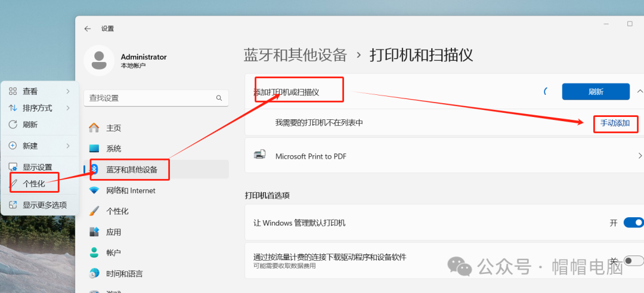Click the 应用 apps icon
This screenshot has width=644, height=293.
pos(94,232)
